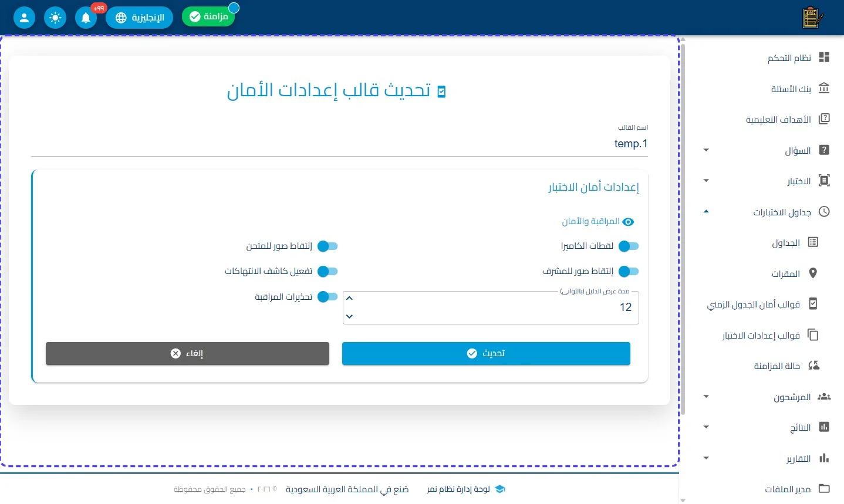Click the بنك الأسئلة bank icon

point(824,88)
